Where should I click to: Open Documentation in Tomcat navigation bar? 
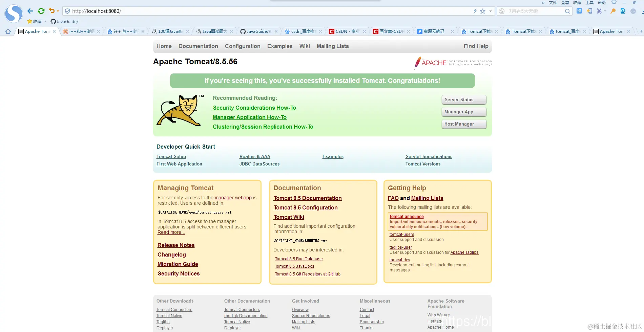[x=198, y=46]
